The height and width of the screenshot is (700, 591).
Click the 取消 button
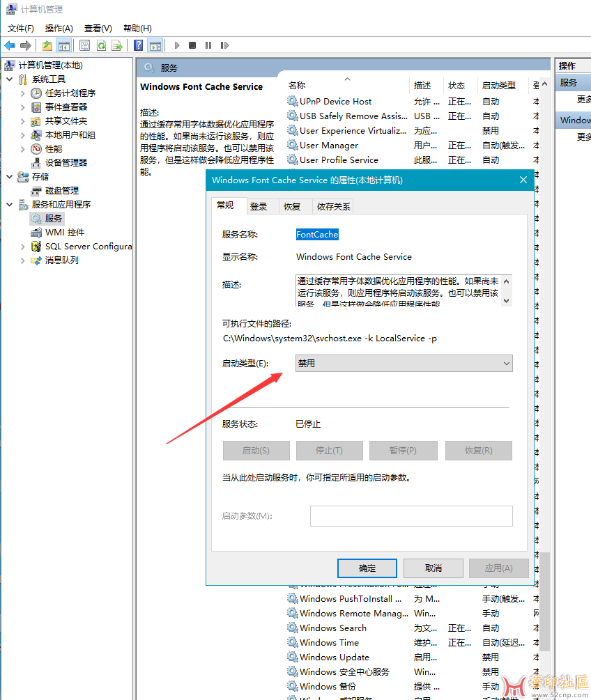[x=433, y=568]
